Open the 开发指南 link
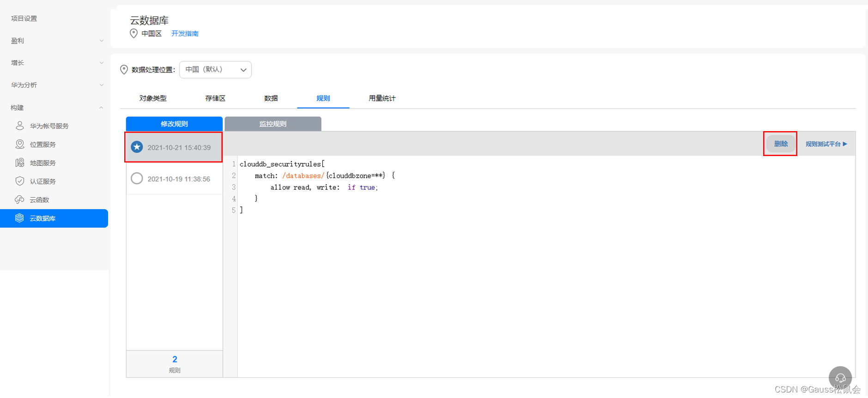This screenshot has height=398, width=868. click(185, 34)
